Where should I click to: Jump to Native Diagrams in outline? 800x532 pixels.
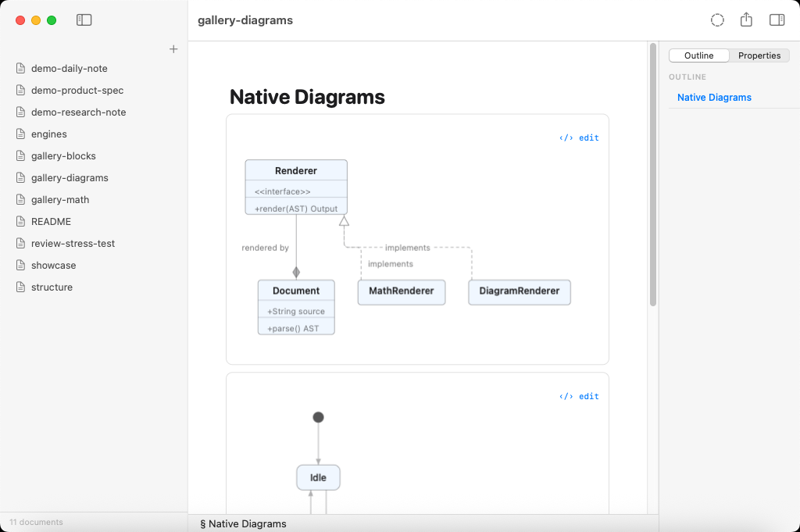[x=714, y=98]
